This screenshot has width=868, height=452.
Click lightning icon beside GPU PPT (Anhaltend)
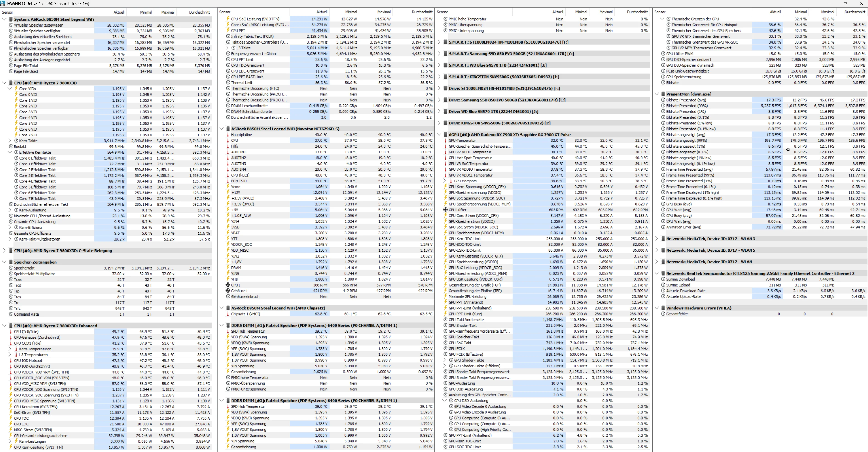445,302
